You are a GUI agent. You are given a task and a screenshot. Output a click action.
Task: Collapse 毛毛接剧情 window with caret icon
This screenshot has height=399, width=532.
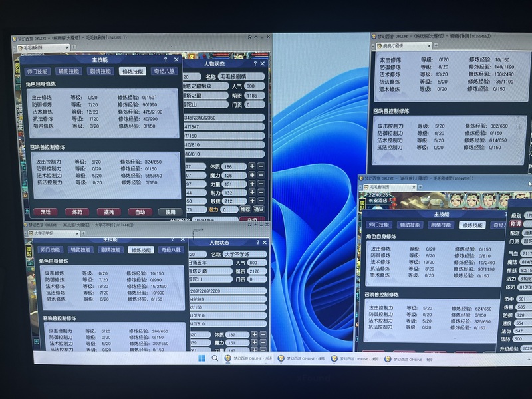point(256,37)
